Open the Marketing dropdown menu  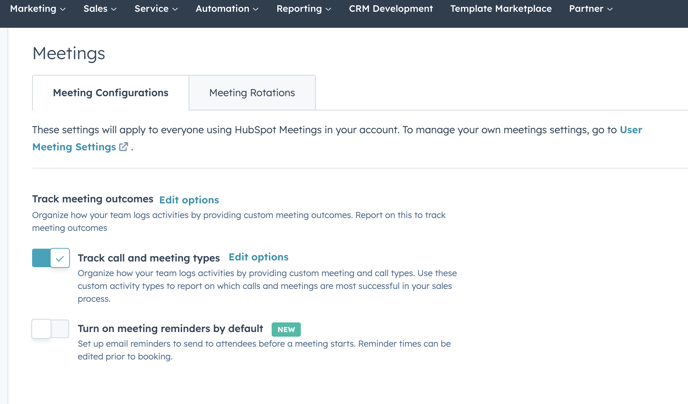(x=37, y=9)
